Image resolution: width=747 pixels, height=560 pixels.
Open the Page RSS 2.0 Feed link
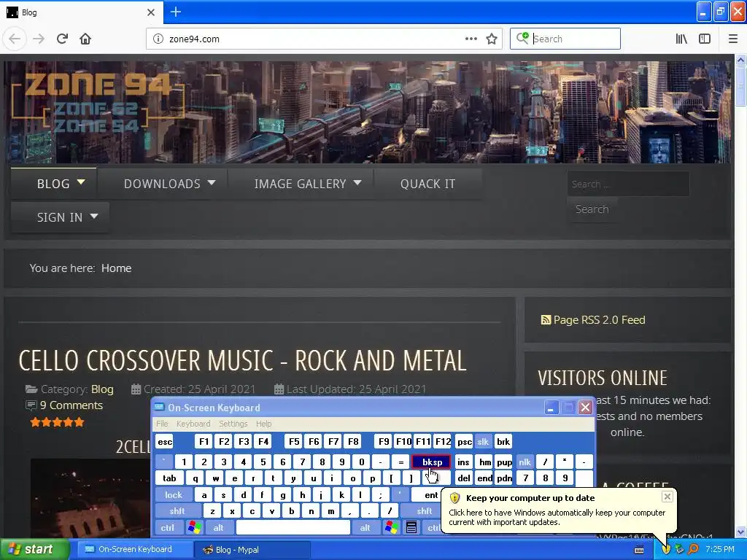tap(600, 320)
